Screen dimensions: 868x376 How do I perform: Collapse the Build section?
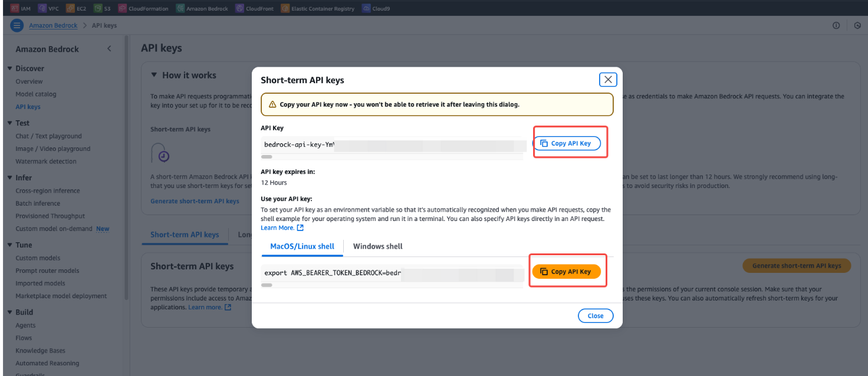pos(10,312)
